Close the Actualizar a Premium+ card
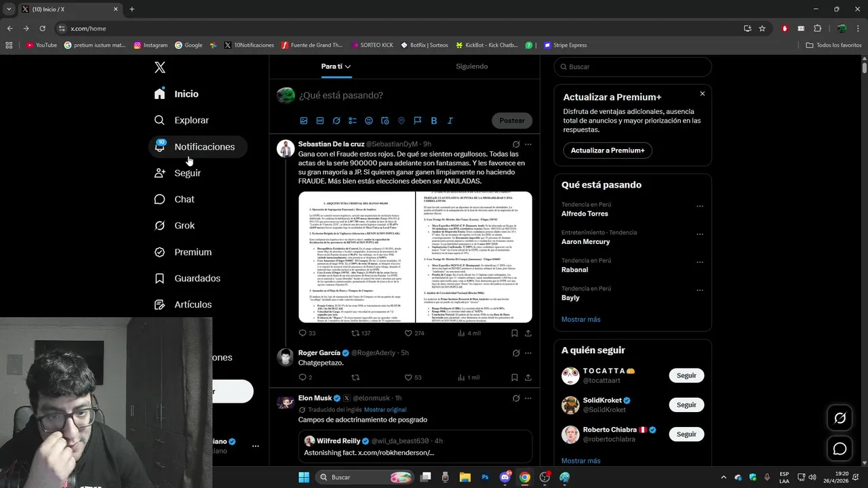868x488 pixels. coord(703,94)
